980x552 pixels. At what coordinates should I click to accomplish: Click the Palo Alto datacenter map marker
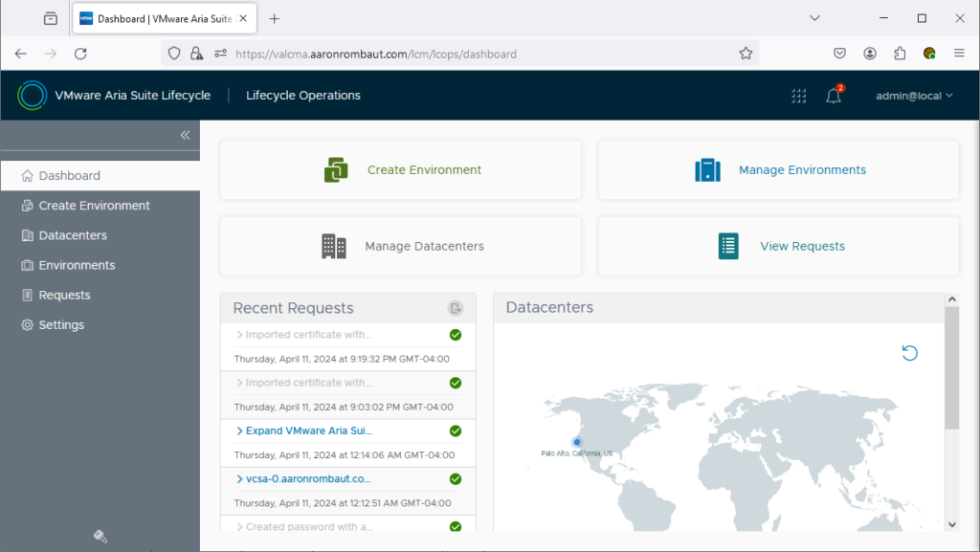(577, 442)
